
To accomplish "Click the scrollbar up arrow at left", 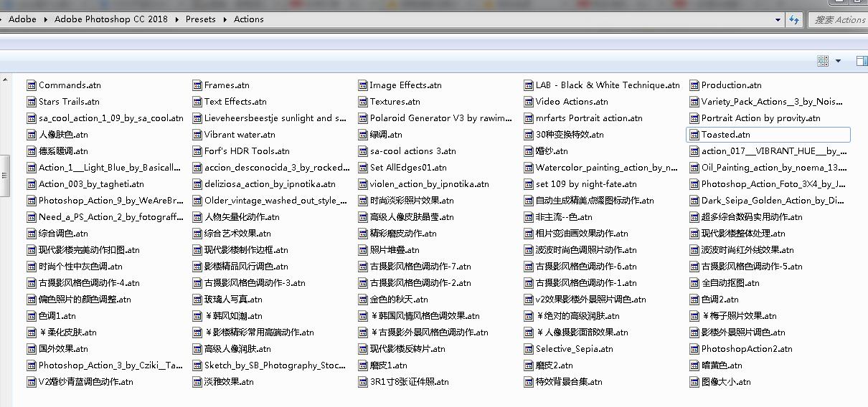I will click(x=4, y=80).
